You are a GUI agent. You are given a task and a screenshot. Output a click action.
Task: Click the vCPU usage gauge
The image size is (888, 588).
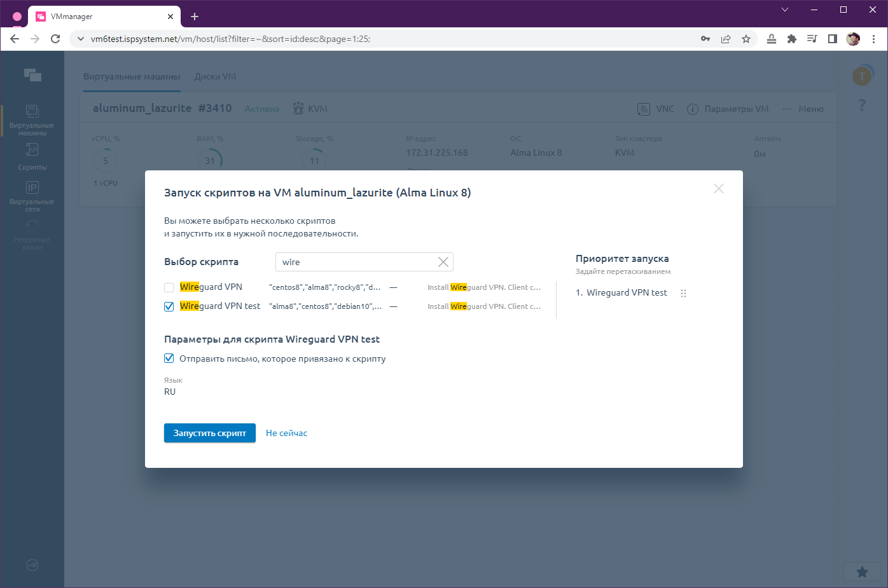pos(106,160)
